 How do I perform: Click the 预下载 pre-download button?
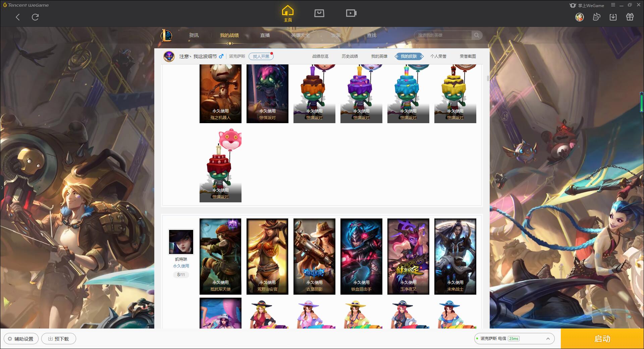(x=58, y=339)
